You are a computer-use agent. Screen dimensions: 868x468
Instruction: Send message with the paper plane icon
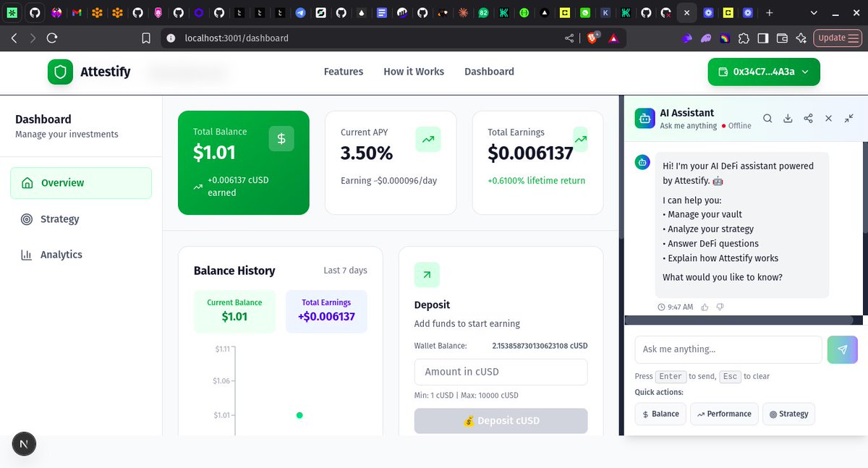coord(842,349)
